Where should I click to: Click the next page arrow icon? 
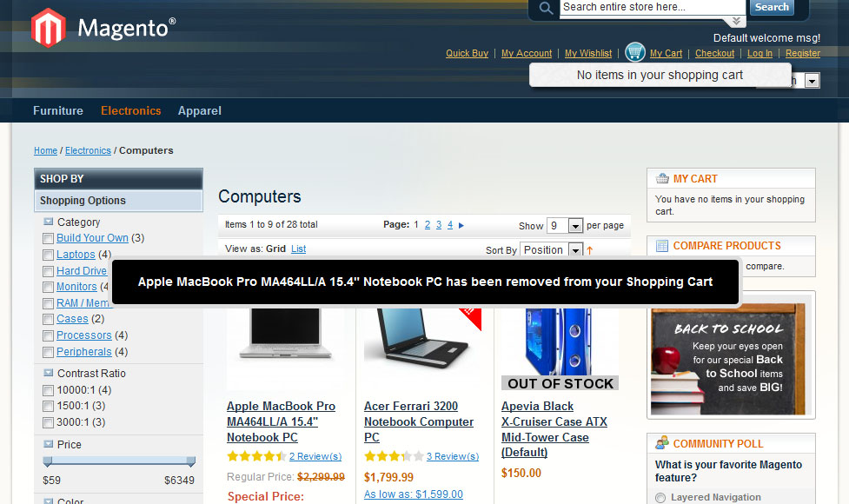[x=461, y=225]
